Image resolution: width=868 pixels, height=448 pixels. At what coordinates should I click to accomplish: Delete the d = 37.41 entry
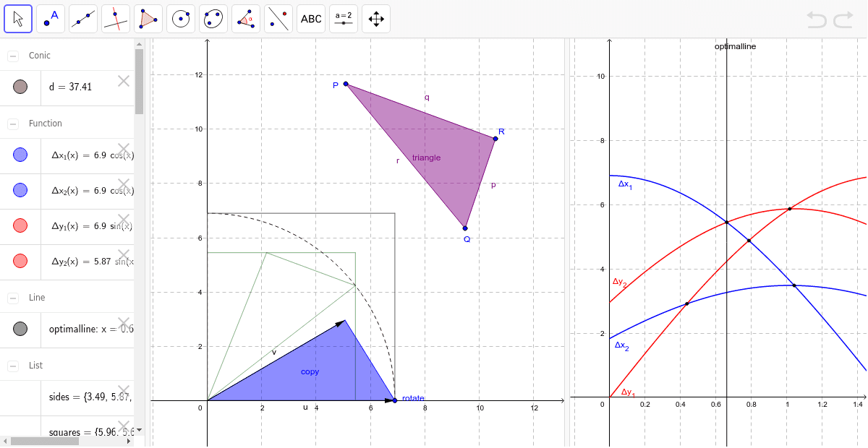click(124, 81)
